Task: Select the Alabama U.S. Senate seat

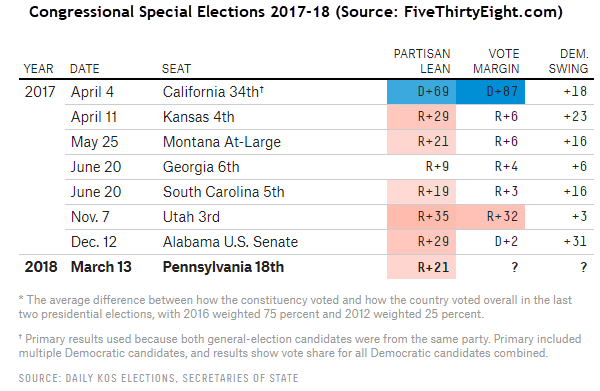Action: (x=230, y=242)
